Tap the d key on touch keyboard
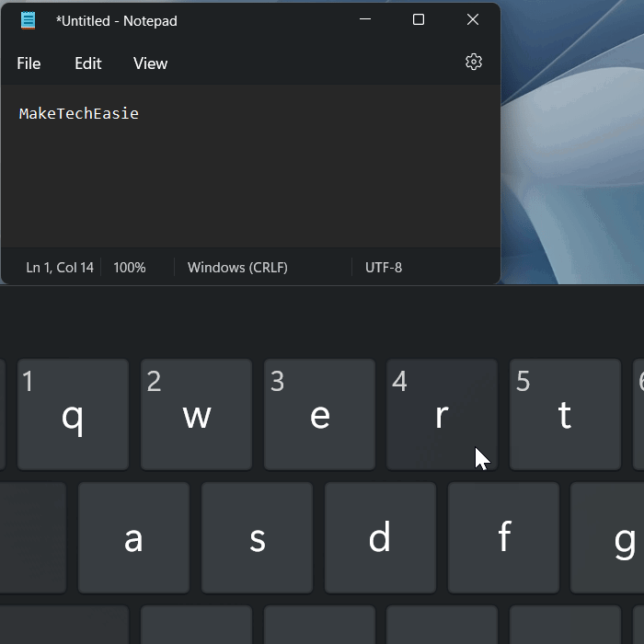 (x=380, y=537)
